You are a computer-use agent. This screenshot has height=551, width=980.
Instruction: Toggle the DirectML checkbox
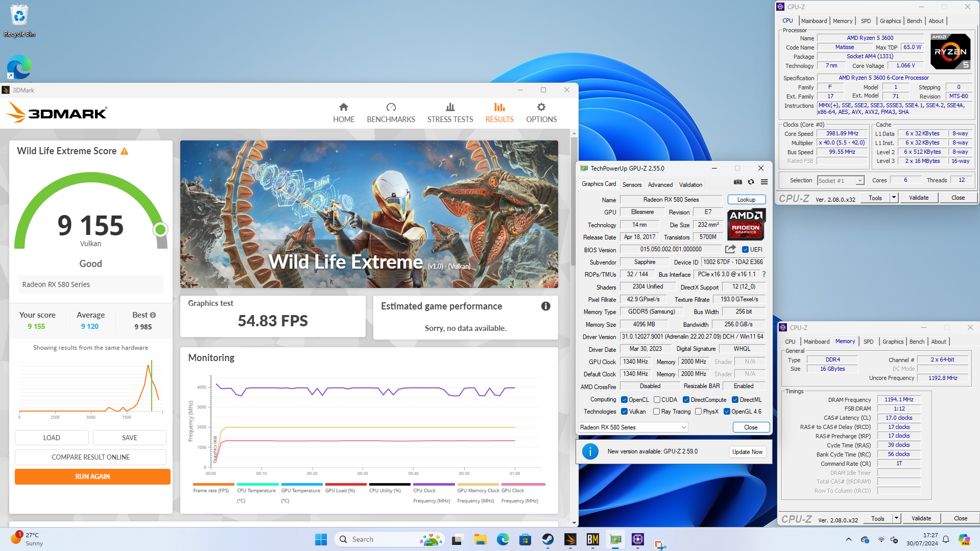[x=735, y=400]
